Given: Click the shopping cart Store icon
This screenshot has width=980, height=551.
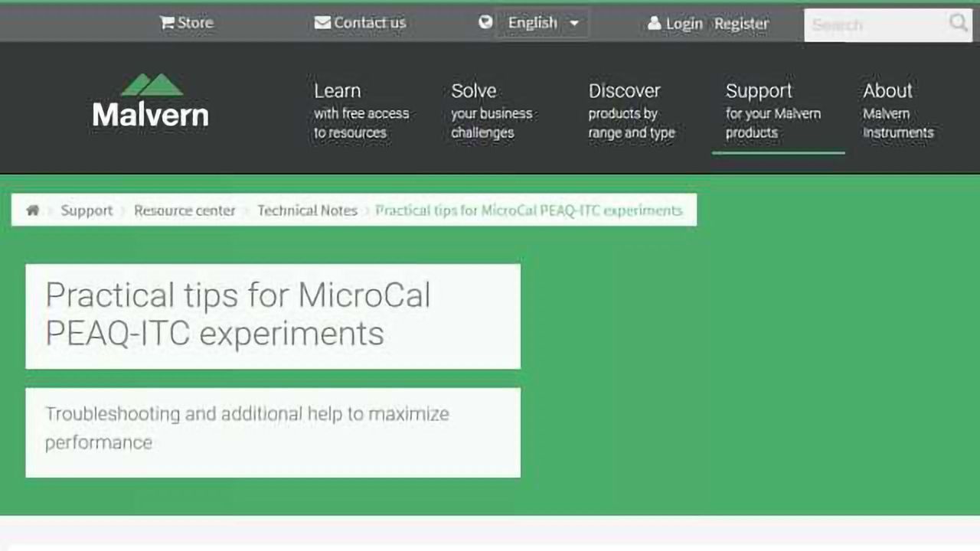Looking at the screenshot, I should [167, 23].
